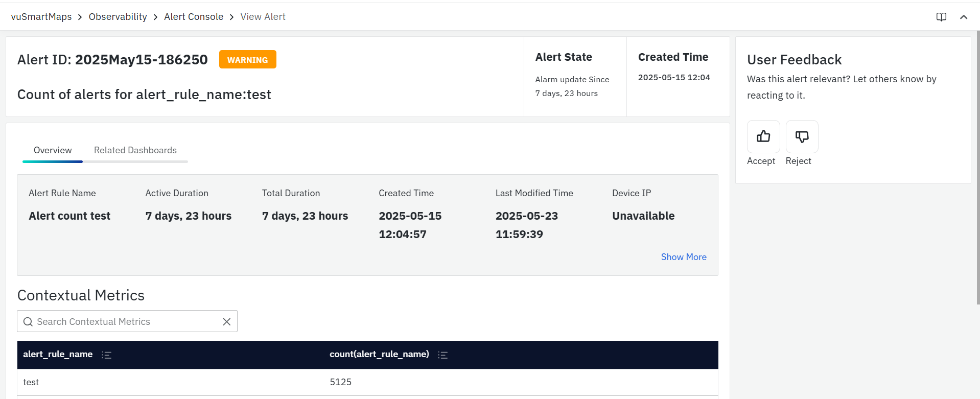Click the orange WARNING severity badge
This screenshot has width=980, height=399.
pyautogui.click(x=247, y=60)
